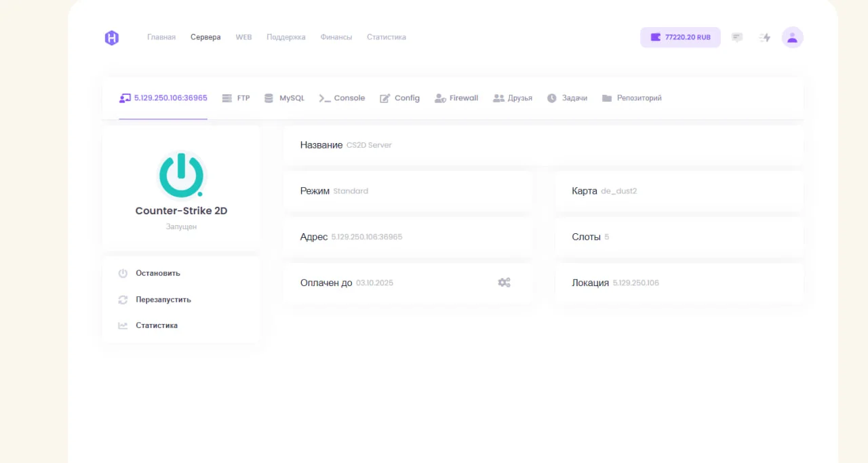Click the lightning quick actions icon
This screenshot has width=868, height=463.
coord(765,37)
